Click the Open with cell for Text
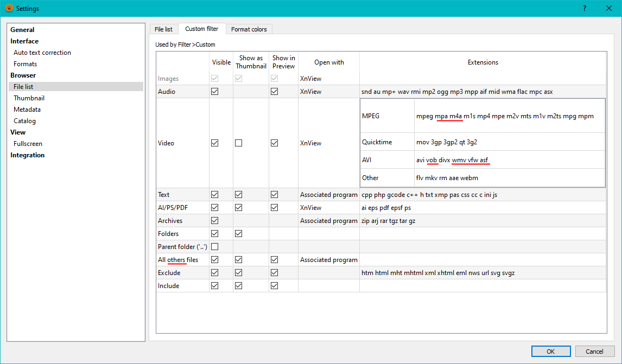The width and height of the screenshot is (622, 364). [x=328, y=195]
